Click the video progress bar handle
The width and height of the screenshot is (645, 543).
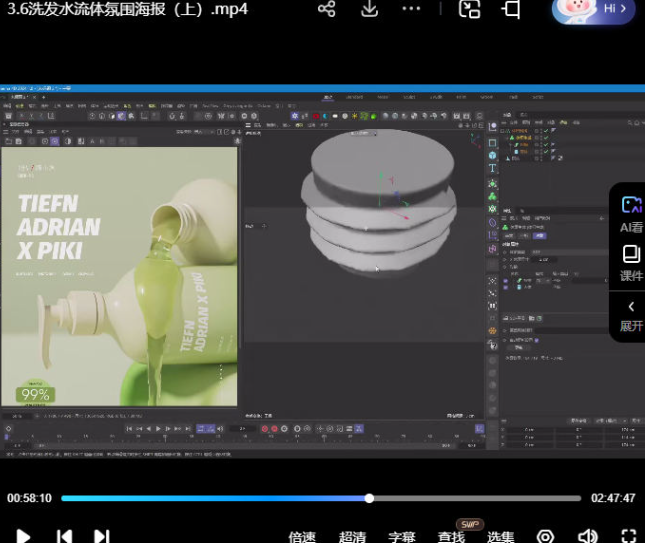point(369,498)
